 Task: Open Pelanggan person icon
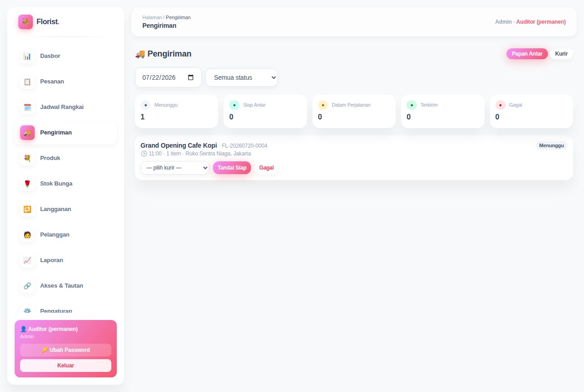click(27, 235)
